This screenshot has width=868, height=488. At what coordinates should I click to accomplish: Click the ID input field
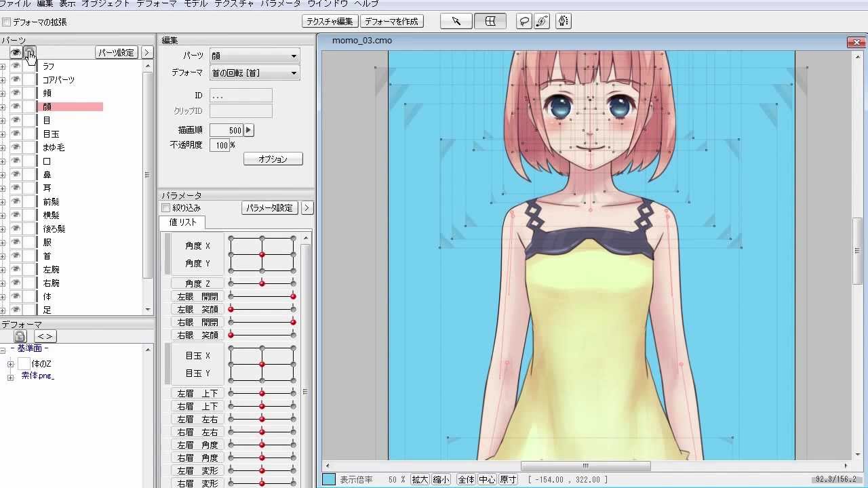pyautogui.click(x=241, y=96)
